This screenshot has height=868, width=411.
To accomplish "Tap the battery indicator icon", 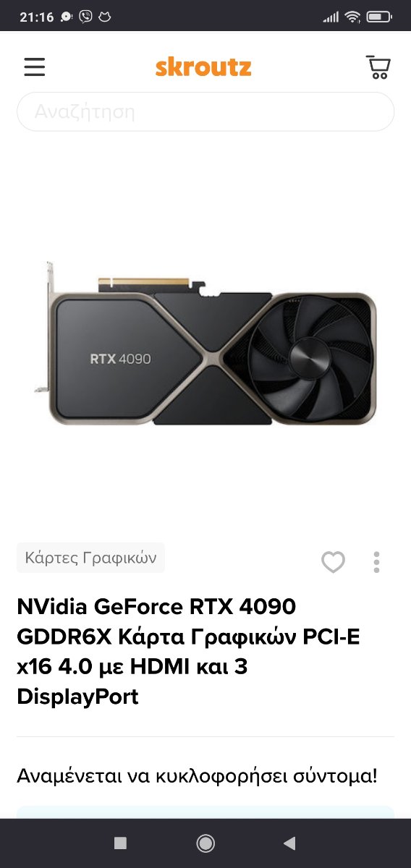I will (378, 16).
